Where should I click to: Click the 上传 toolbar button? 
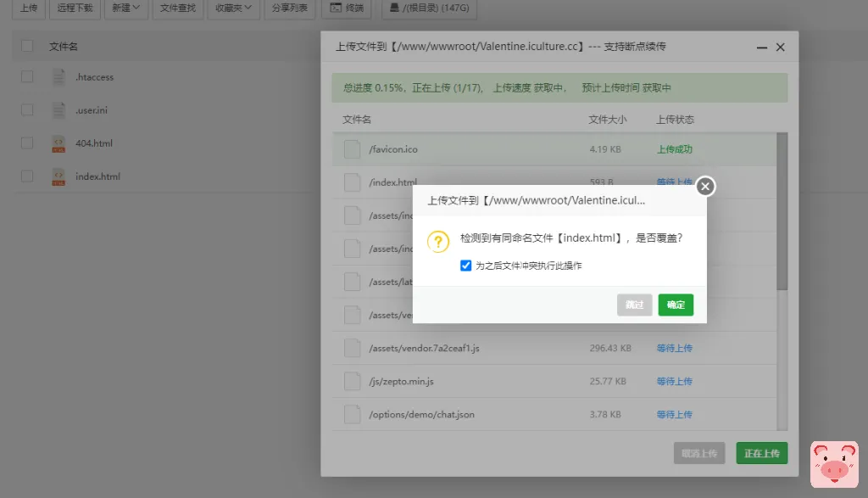pyautogui.click(x=29, y=8)
